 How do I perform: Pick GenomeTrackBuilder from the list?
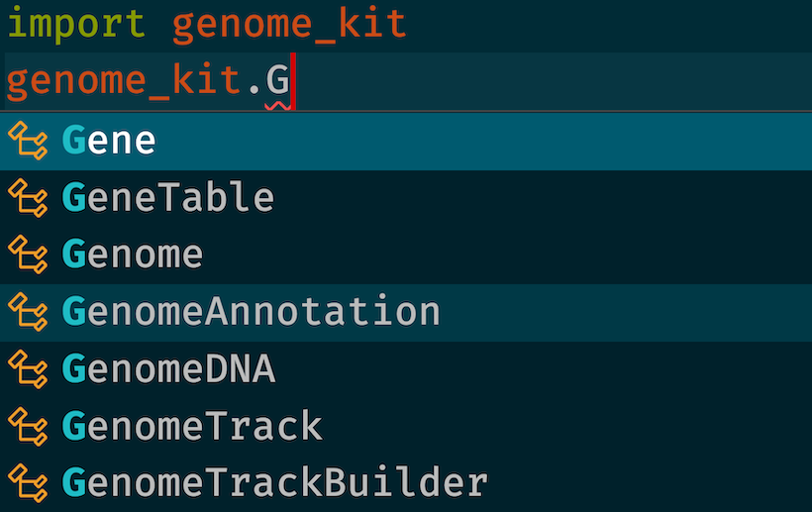click(406, 483)
